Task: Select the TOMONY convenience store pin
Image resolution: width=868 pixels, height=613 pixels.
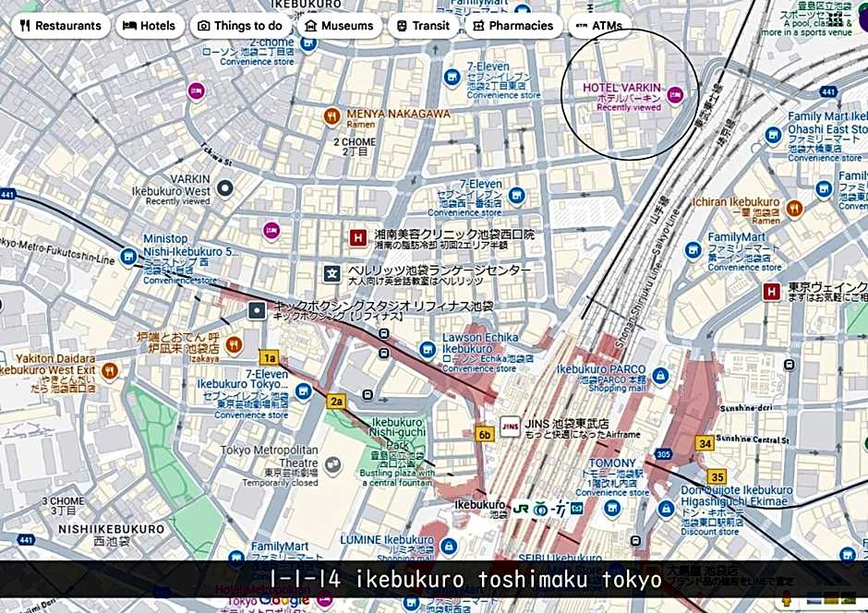Action: point(611,509)
